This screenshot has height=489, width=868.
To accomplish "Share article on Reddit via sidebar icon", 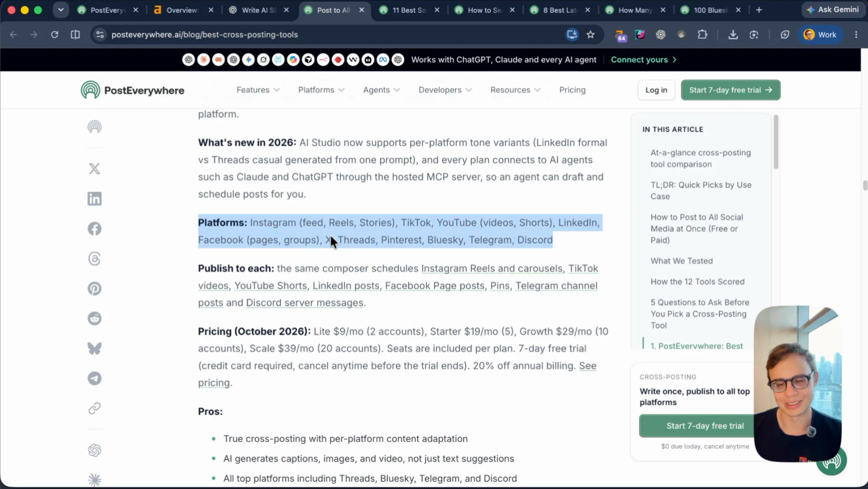I will [94, 319].
